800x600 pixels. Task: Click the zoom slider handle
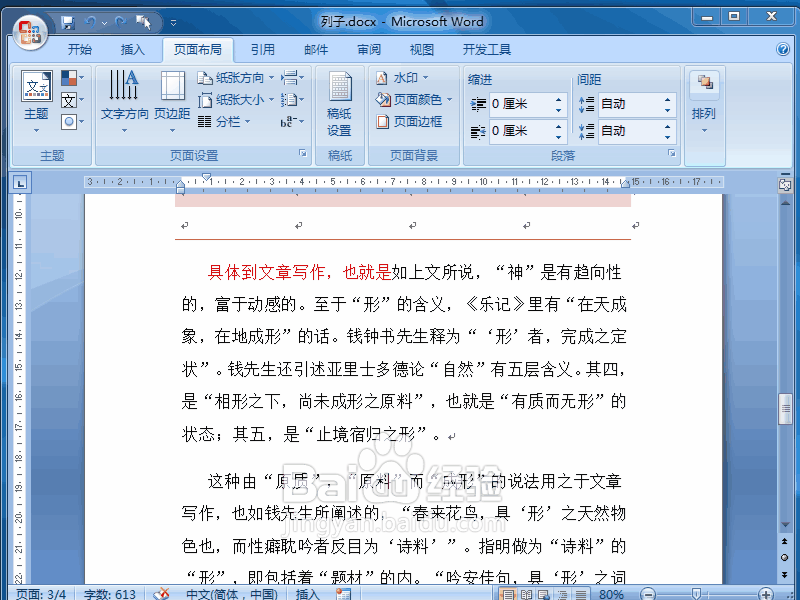point(696,594)
